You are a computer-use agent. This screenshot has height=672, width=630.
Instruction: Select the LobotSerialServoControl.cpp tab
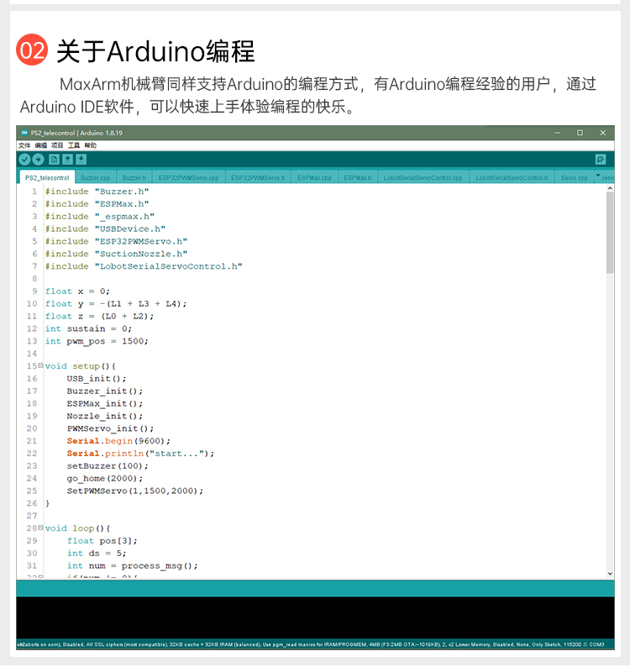423,178
